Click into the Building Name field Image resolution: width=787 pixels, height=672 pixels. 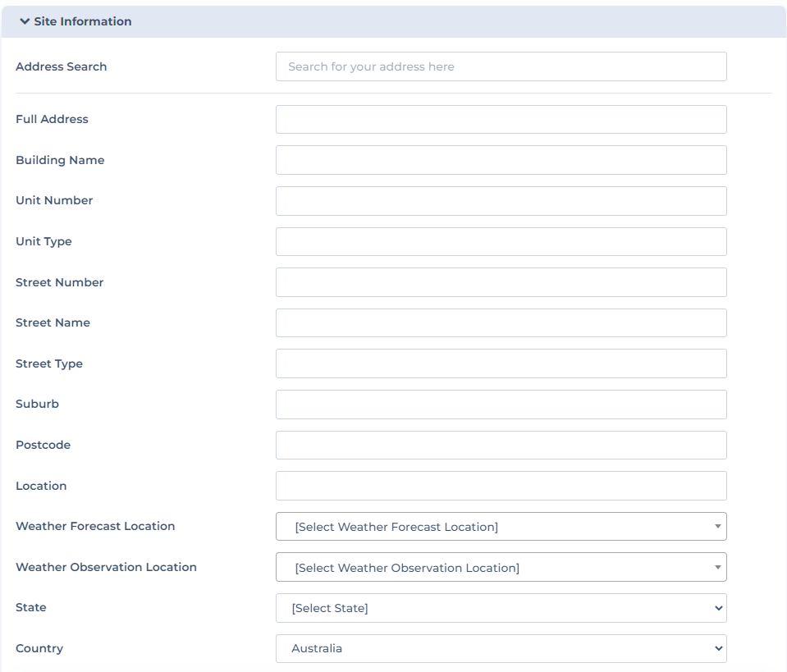(x=501, y=160)
